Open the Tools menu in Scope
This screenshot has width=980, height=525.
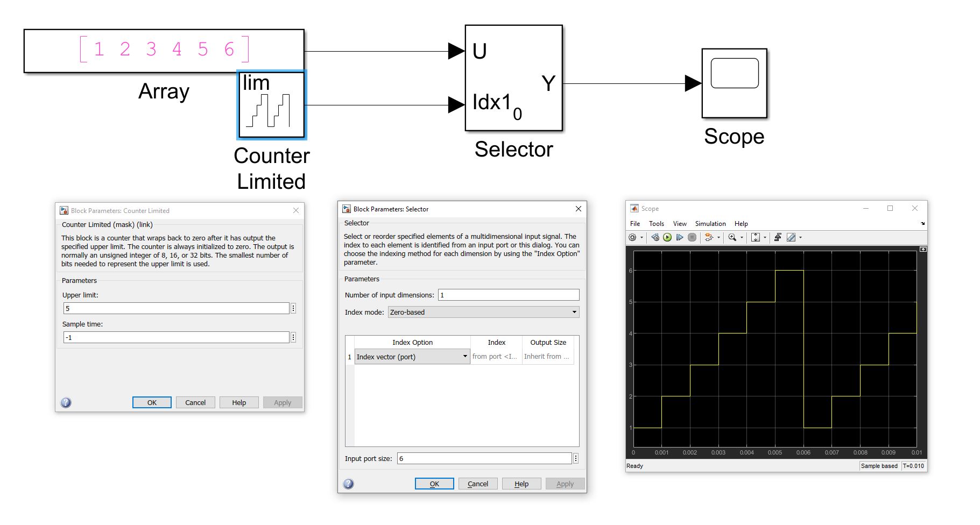coord(656,223)
